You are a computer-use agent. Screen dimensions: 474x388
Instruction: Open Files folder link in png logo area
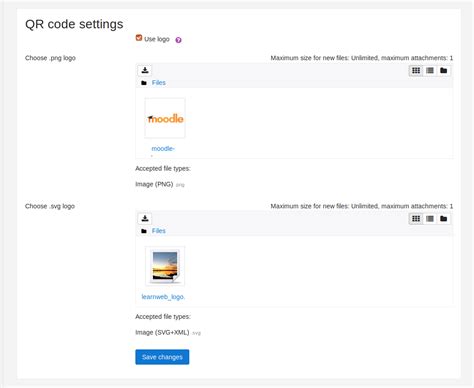pos(159,83)
